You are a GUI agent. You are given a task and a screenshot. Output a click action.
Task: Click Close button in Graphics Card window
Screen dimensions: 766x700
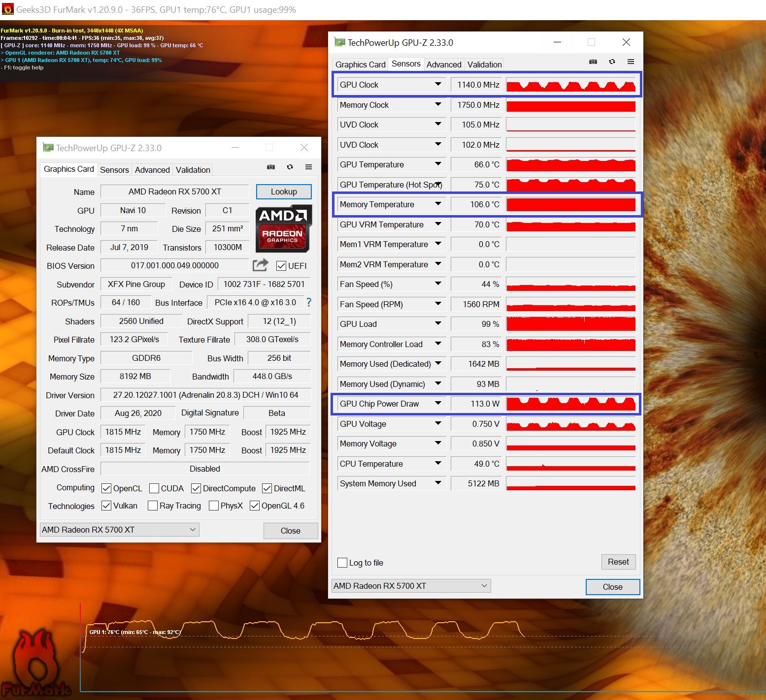291,531
